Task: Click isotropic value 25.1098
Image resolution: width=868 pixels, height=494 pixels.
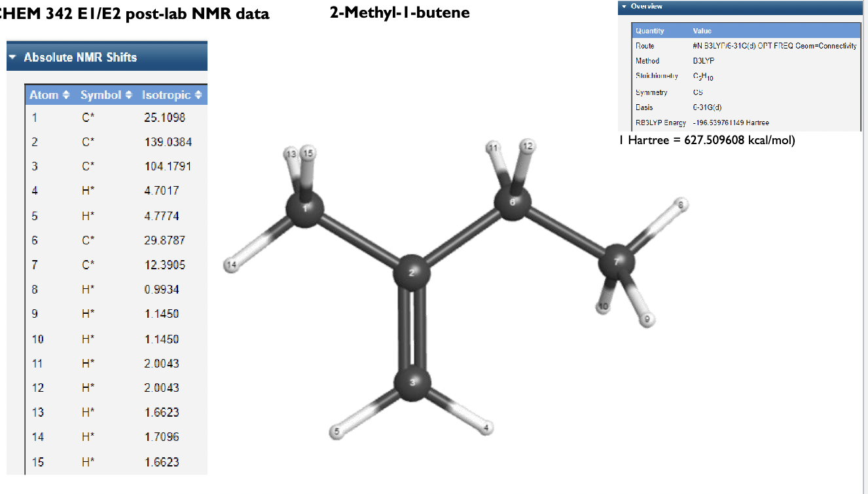Action: (165, 118)
